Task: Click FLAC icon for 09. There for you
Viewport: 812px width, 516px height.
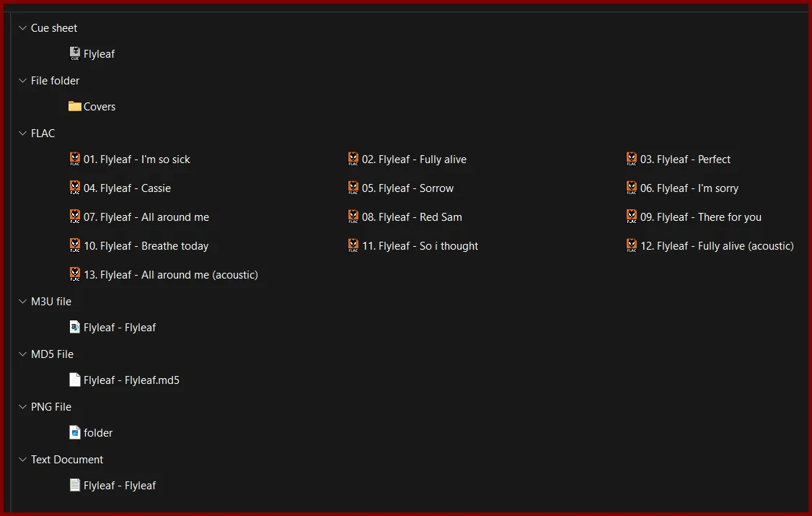Action: (631, 217)
